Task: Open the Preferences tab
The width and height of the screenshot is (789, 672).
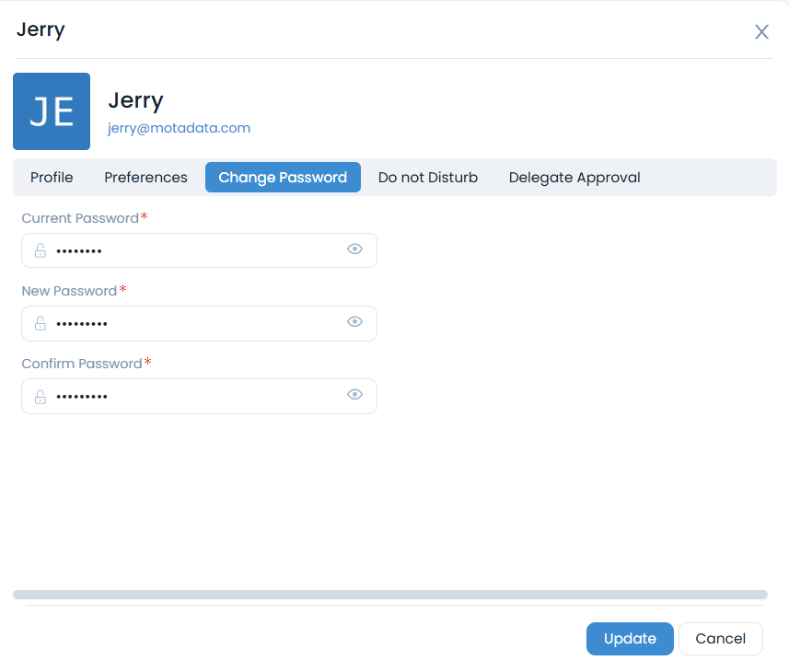Action: 145,178
